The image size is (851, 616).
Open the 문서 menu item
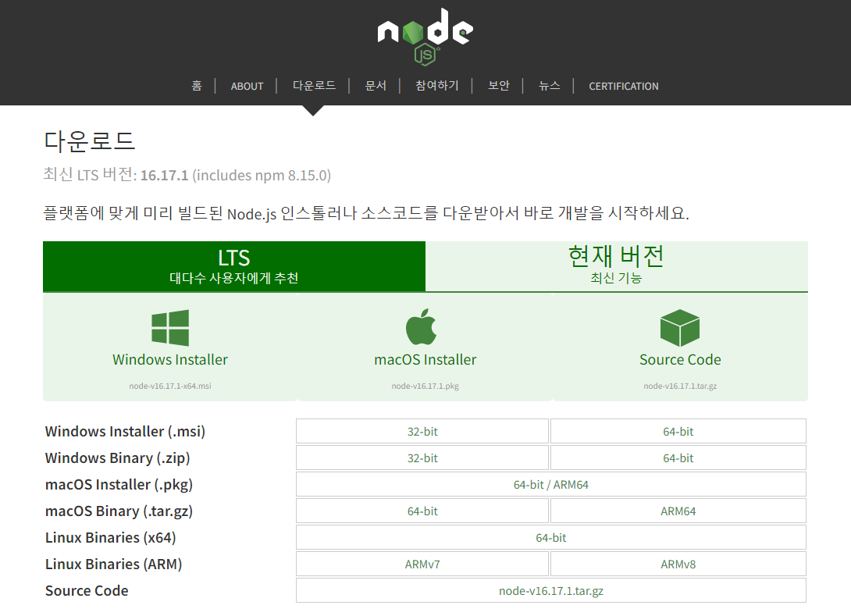(x=376, y=86)
